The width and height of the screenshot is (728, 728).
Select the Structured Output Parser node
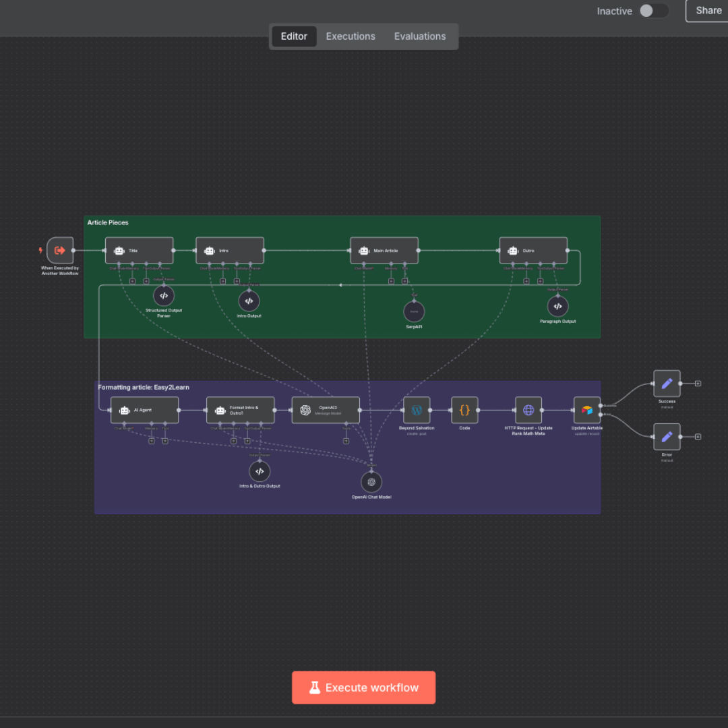(163, 295)
